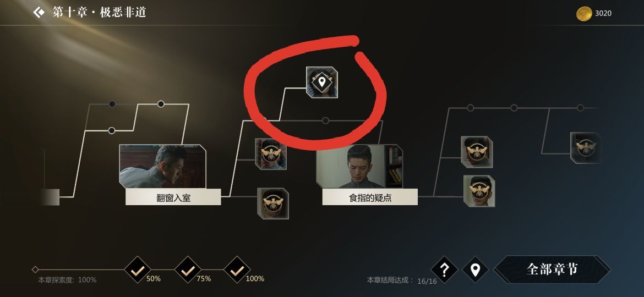Select top-left branch circle node on story tree
Screen dimensions: 644x297
click(112, 104)
